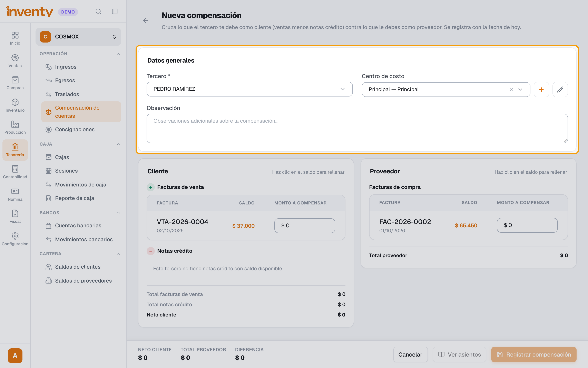Click the Cancelar button
The width and height of the screenshot is (588, 368).
pos(410,354)
